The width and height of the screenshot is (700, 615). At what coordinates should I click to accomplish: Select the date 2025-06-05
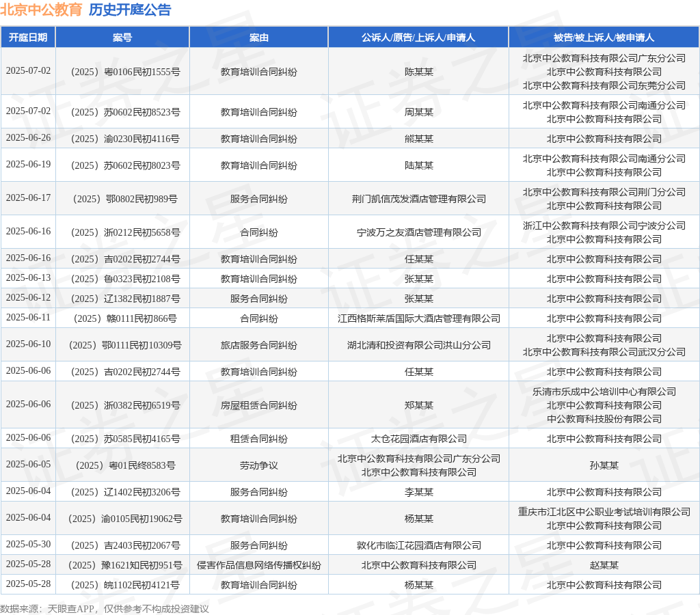tap(28, 464)
